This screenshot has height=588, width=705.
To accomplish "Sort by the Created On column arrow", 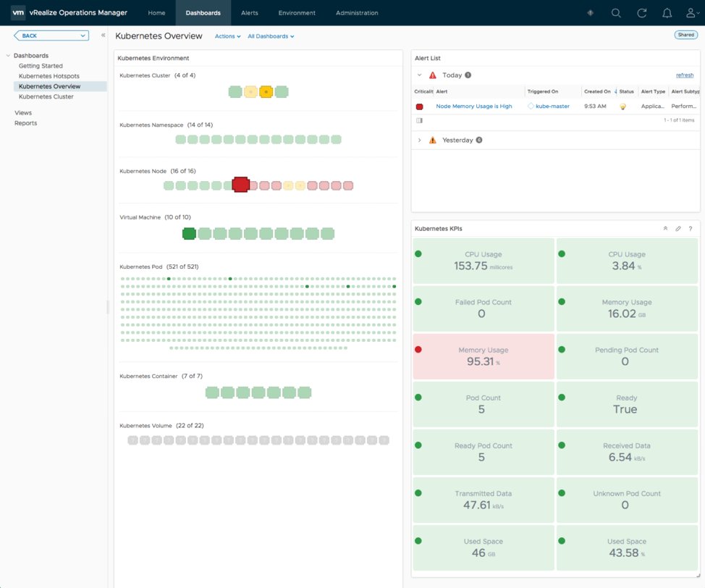I will tap(615, 91).
